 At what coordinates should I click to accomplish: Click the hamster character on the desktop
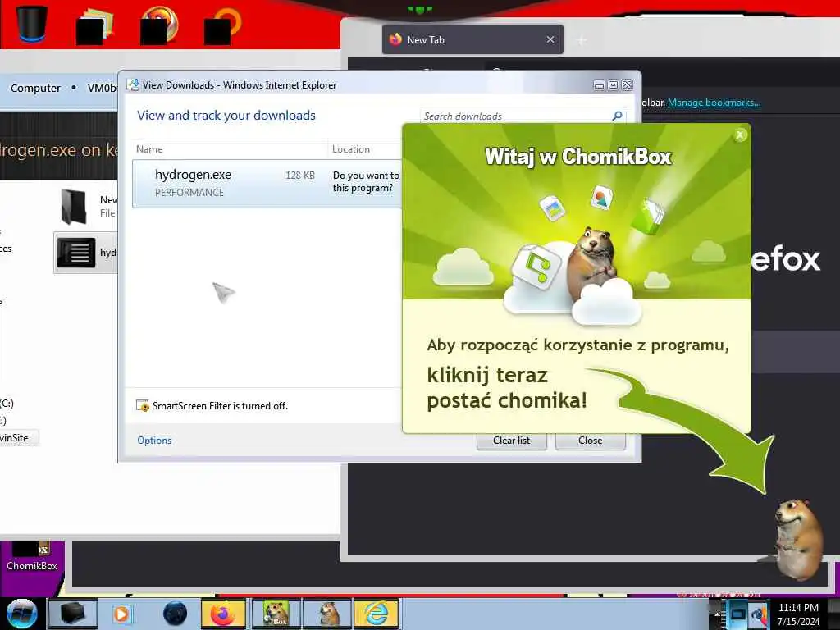coord(799,538)
